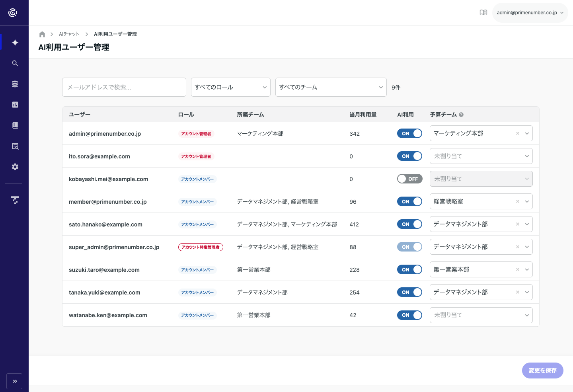Screen dimensions: 573x392
Task: Click the 9件 result count
Action: pyautogui.click(x=396, y=88)
